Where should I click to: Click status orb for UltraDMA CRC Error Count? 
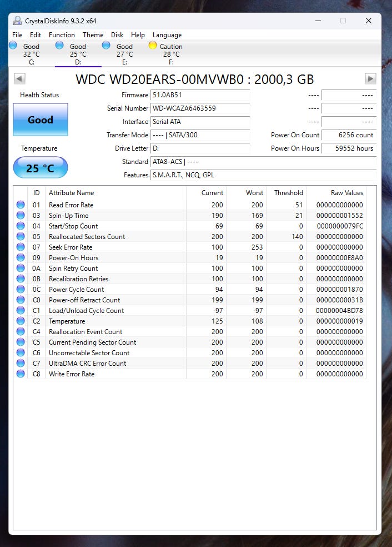tap(21, 363)
